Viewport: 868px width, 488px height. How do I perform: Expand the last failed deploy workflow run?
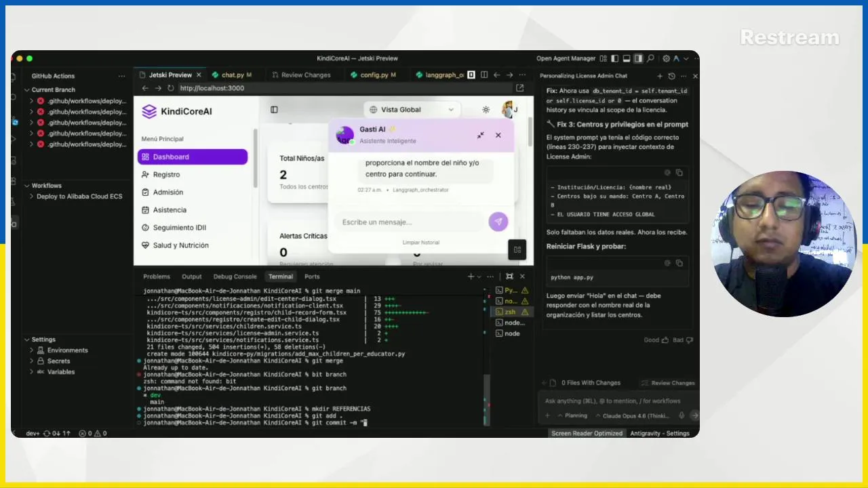pyautogui.click(x=31, y=144)
